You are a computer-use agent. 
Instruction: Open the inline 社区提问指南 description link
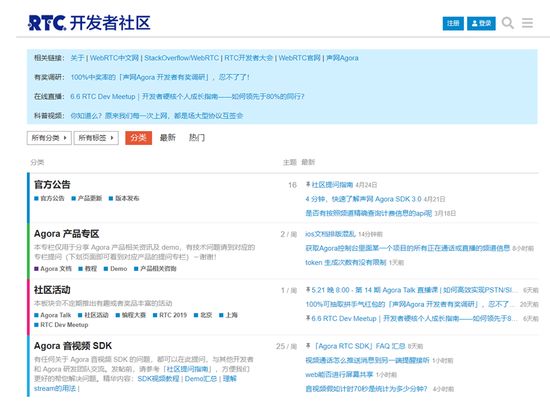pyautogui.click(x=188, y=369)
